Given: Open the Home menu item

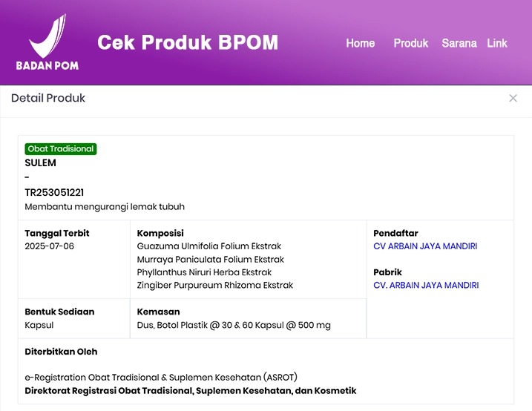Looking at the screenshot, I should (x=361, y=43).
